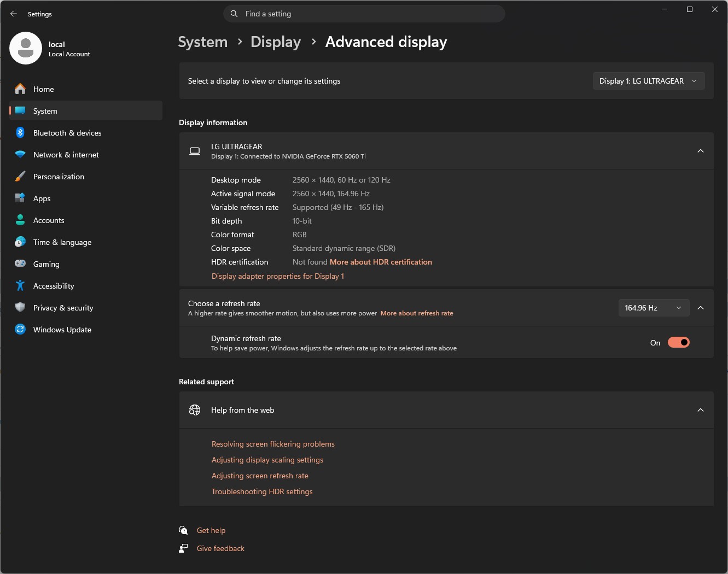
Task: Turn off Dynamic refresh rate toggle
Action: coord(678,343)
